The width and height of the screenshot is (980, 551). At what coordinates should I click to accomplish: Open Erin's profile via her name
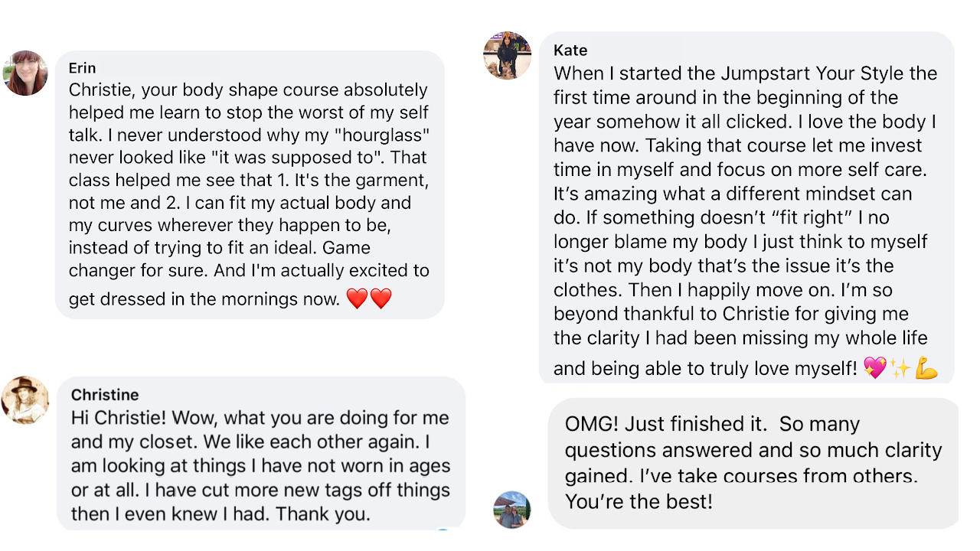(83, 68)
